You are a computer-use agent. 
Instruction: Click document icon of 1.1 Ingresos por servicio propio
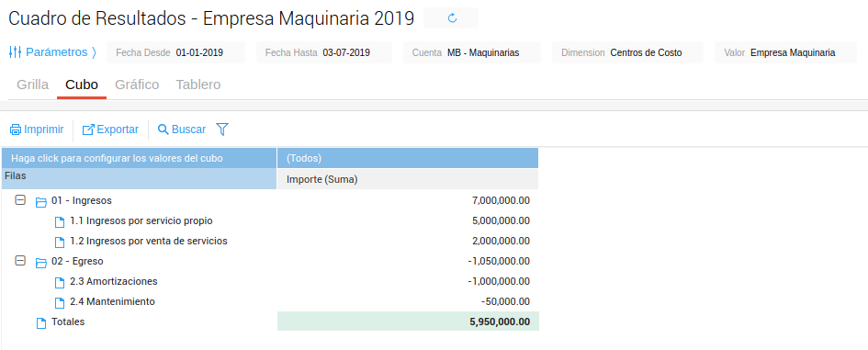coord(59,221)
